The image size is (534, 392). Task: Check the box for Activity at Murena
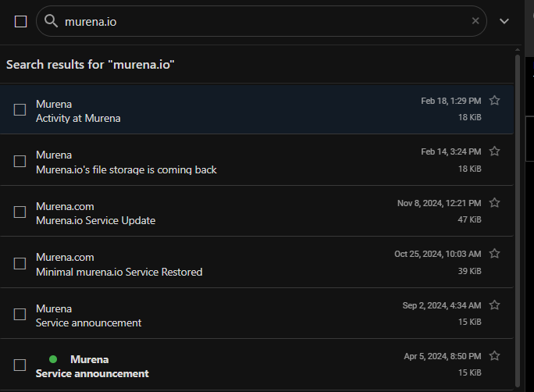[x=20, y=109]
